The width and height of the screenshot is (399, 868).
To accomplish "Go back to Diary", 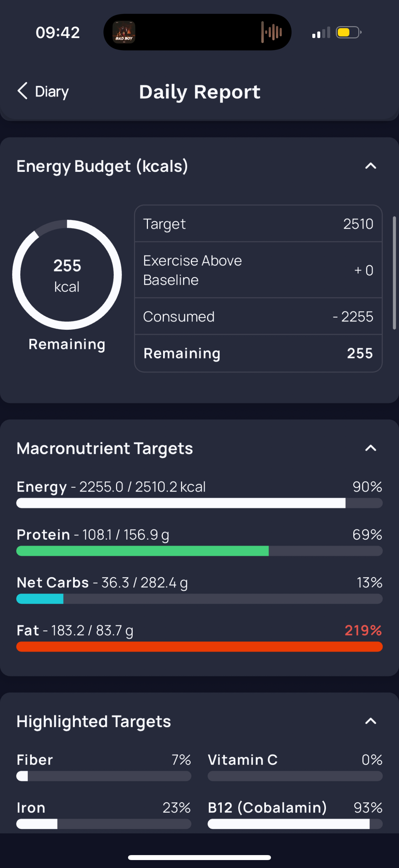I will click(43, 91).
